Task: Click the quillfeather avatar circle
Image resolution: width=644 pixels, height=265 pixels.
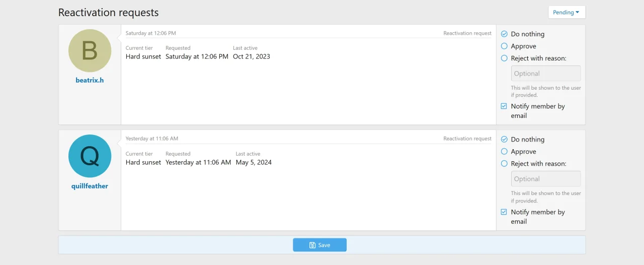Action: click(x=90, y=156)
